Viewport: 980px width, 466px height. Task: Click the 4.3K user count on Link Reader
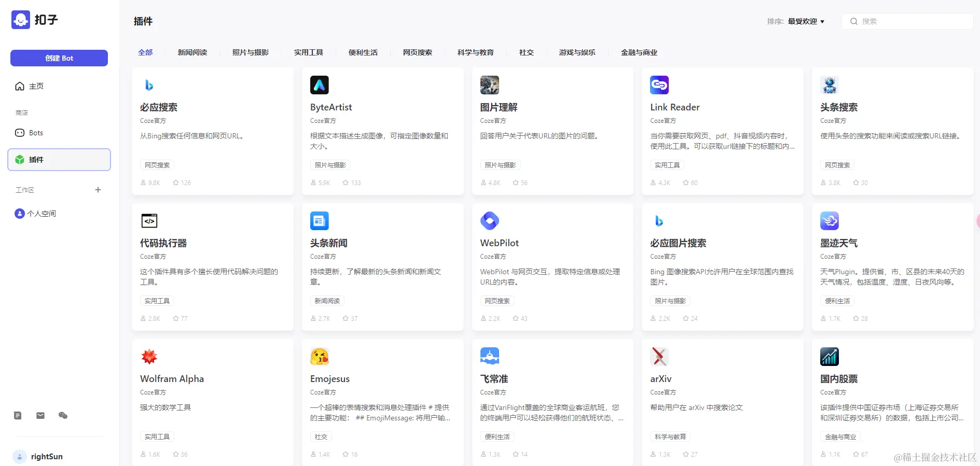[x=660, y=183]
